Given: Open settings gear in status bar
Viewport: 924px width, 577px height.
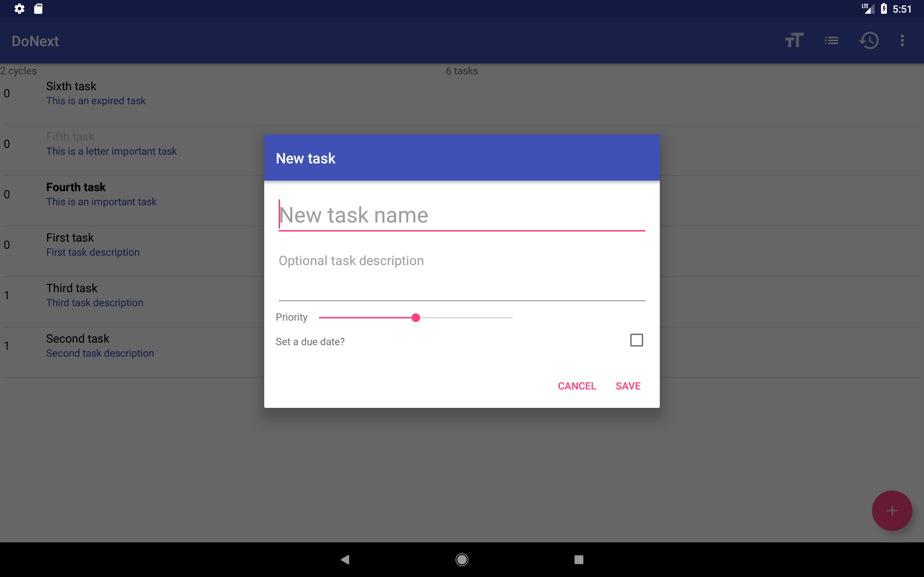Looking at the screenshot, I should click(19, 8).
